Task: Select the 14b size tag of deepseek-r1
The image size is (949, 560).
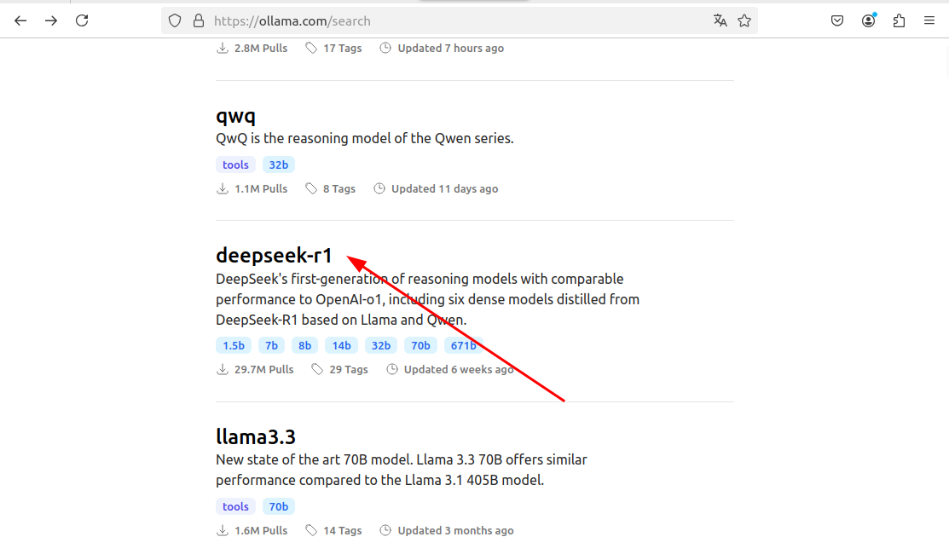Action: click(341, 345)
